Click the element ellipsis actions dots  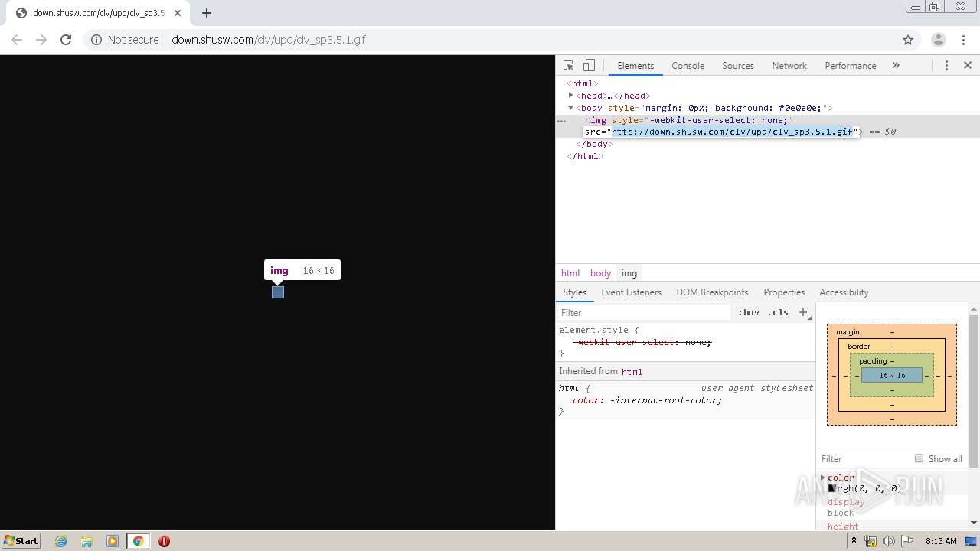click(562, 121)
